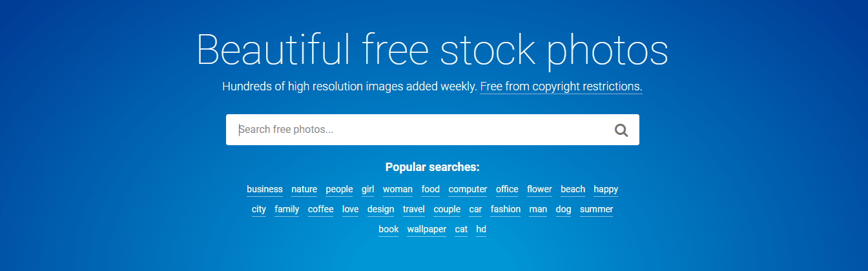Open the summer search tag
This screenshot has height=271, width=868.
coord(597,209)
